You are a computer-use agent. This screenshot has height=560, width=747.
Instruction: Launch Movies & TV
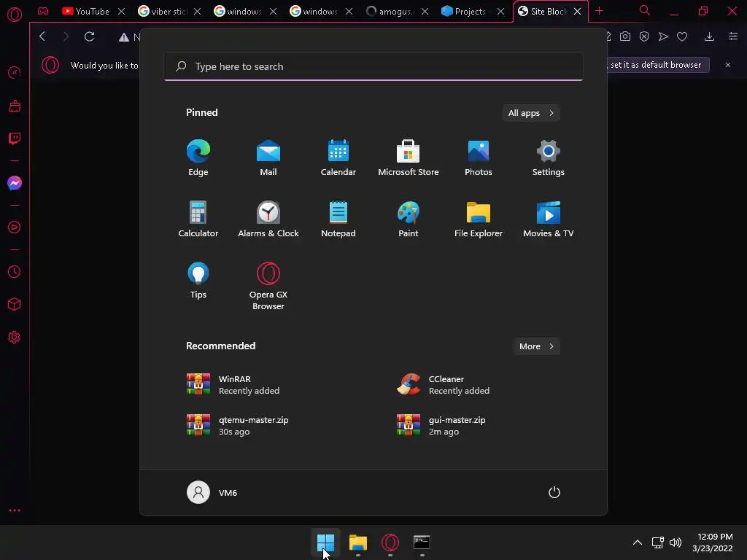(x=549, y=219)
